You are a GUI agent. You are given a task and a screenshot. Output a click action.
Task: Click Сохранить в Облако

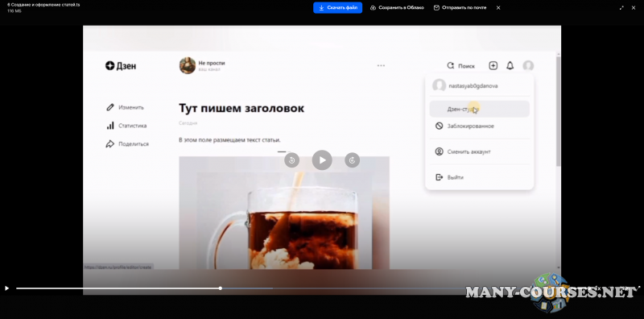point(397,7)
